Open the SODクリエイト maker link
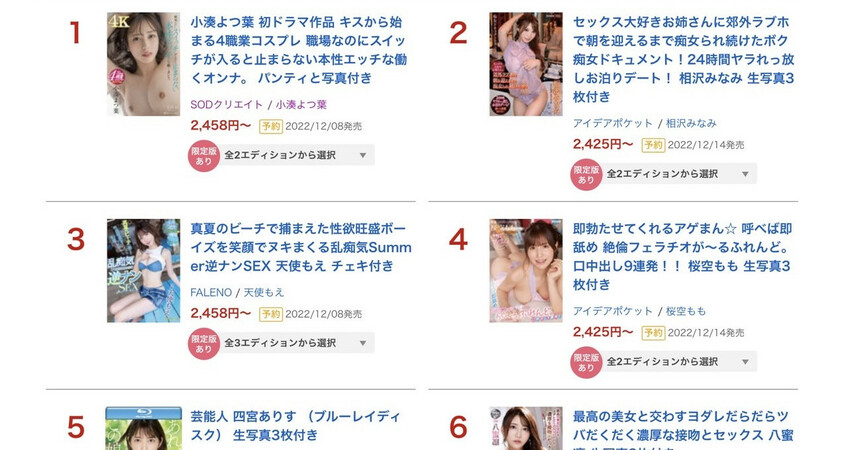 (227, 105)
